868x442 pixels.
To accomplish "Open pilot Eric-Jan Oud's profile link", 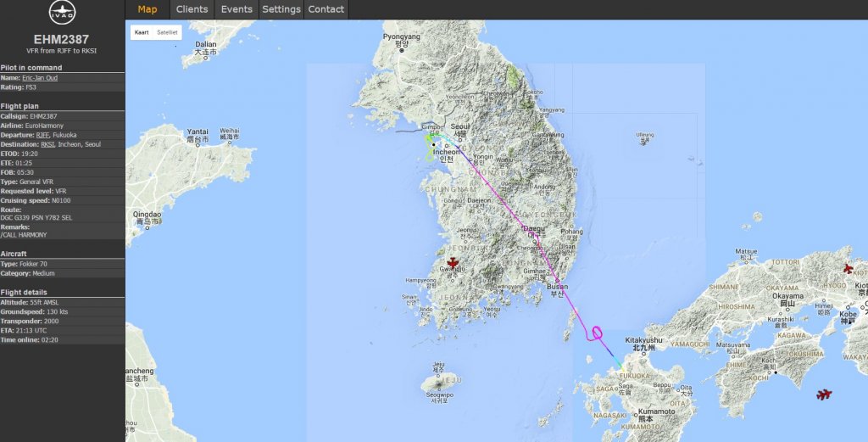I will [40, 77].
